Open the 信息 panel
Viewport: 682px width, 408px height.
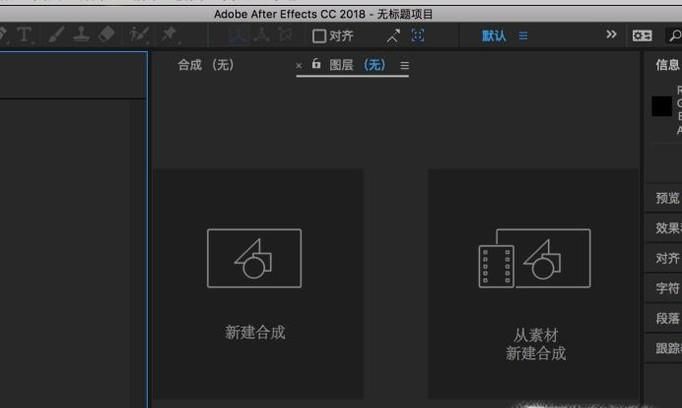click(668, 65)
